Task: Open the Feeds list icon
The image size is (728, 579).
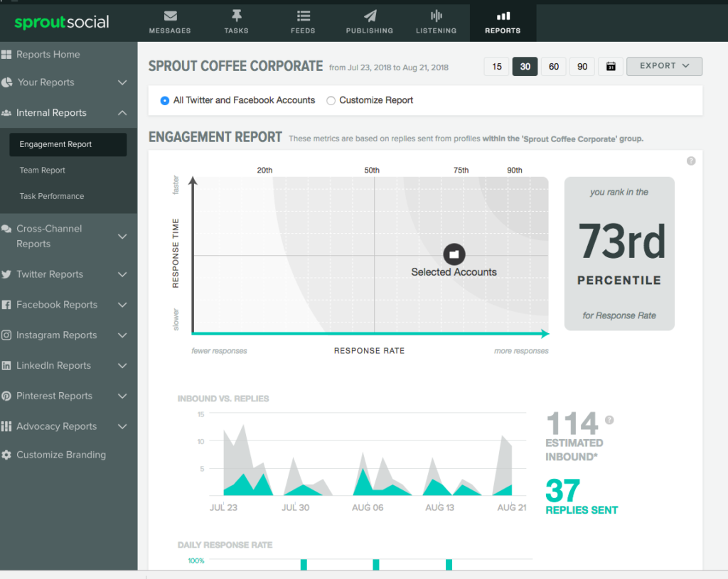Action: (x=303, y=16)
